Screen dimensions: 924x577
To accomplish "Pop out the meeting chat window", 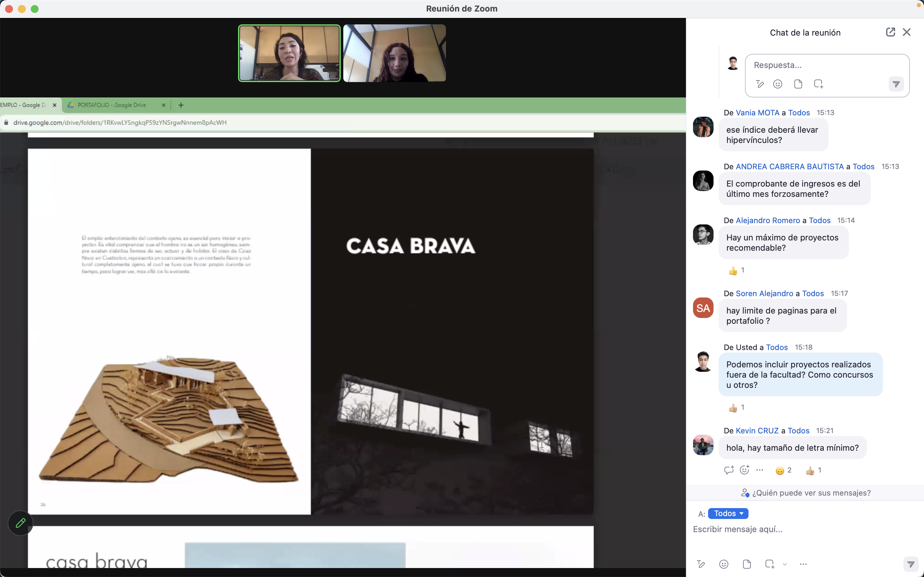I will pyautogui.click(x=890, y=32).
